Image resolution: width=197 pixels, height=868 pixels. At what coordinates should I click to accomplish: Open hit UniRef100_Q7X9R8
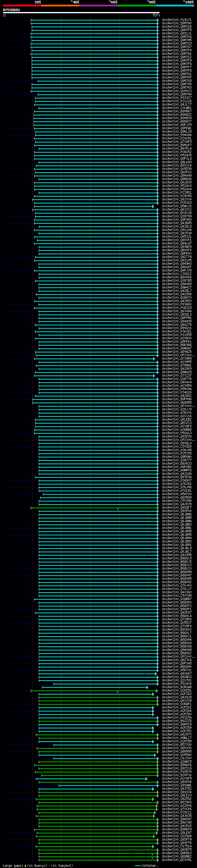(177, 358)
